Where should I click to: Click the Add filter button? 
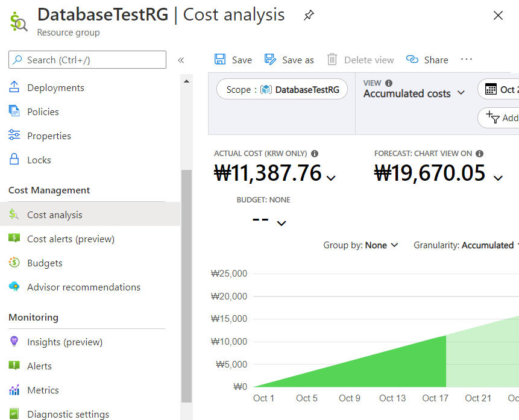tap(499, 118)
